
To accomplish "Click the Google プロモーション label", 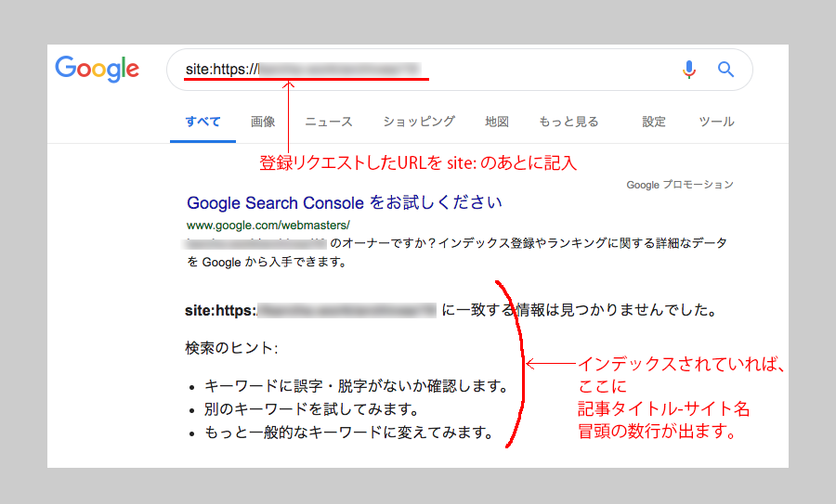I will tap(680, 185).
